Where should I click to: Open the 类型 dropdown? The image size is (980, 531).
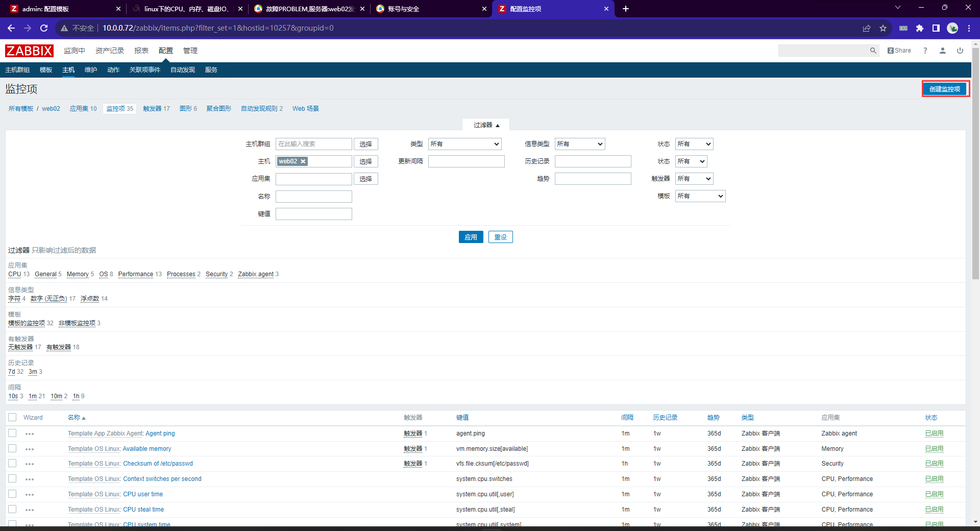(x=464, y=144)
